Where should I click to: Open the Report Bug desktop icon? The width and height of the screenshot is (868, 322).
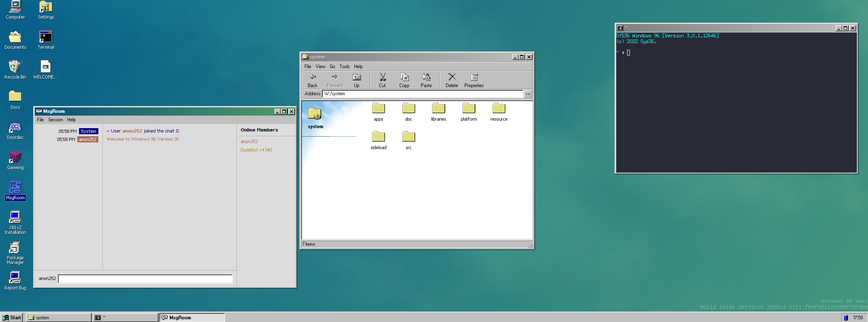[x=15, y=281]
